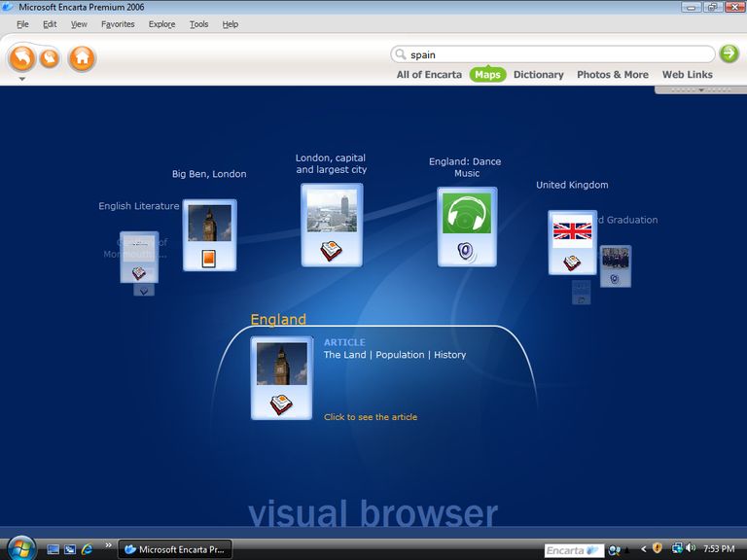Play England: Dance Music headphones card
The width and height of the screenshot is (747, 560).
click(467, 227)
